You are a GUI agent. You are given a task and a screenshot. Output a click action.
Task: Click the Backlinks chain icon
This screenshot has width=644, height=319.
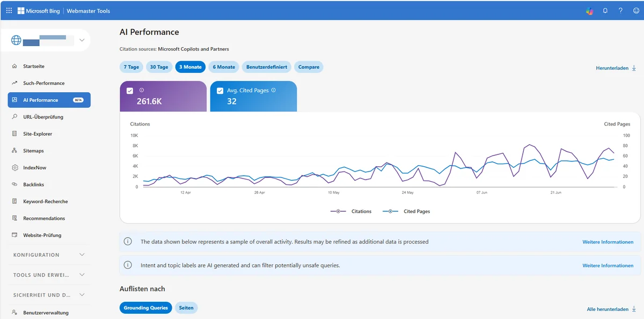15,184
